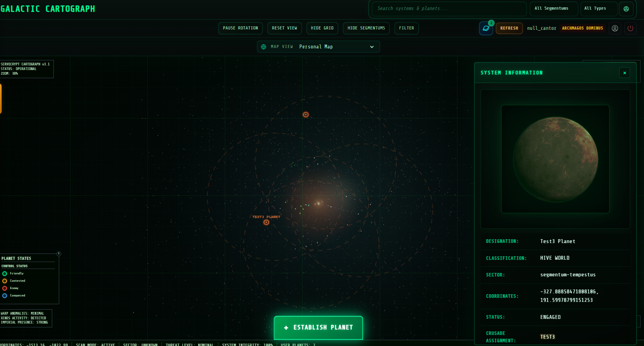Click the Galactic Cartograph title

(48, 9)
